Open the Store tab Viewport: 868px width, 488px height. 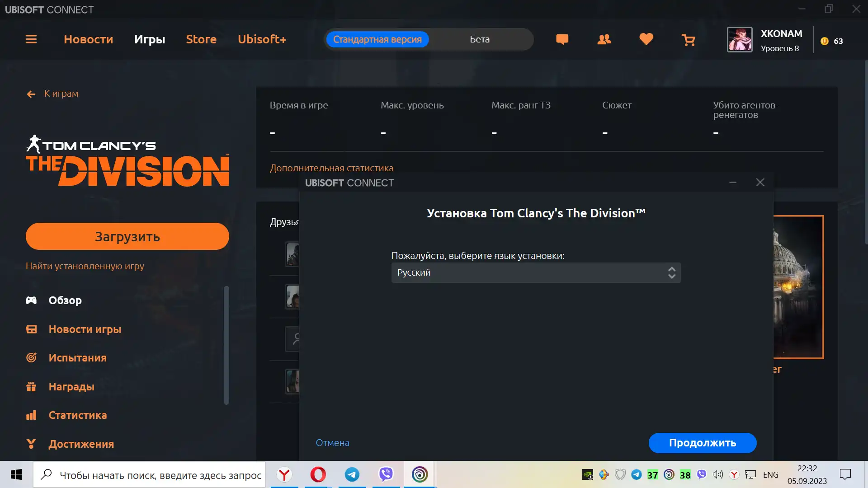[x=201, y=39]
